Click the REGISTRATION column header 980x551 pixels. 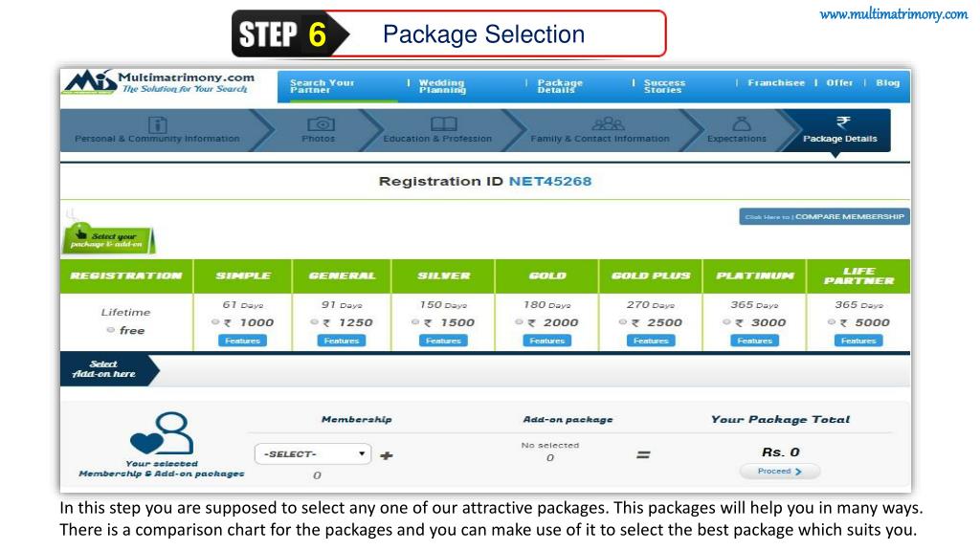[x=126, y=276]
